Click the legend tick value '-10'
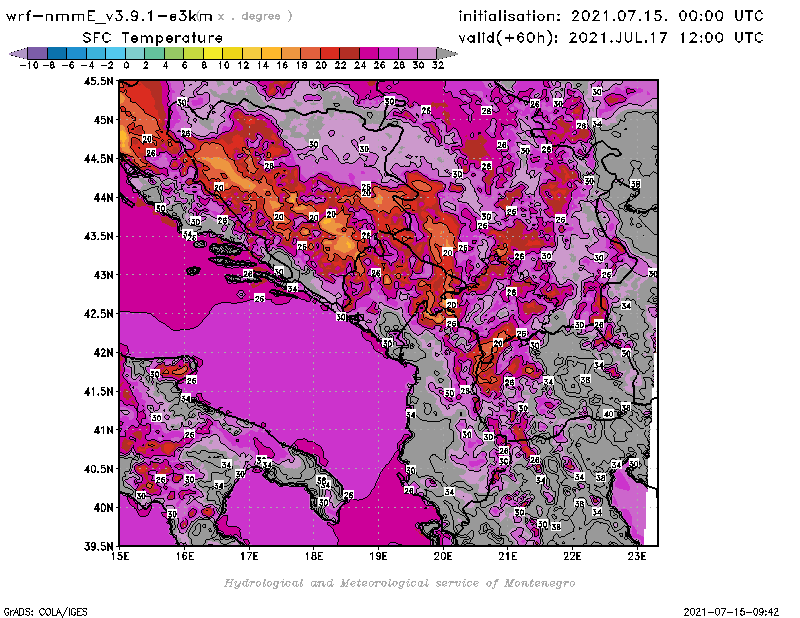The width and height of the screenshot is (800, 618). tap(29, 65)
